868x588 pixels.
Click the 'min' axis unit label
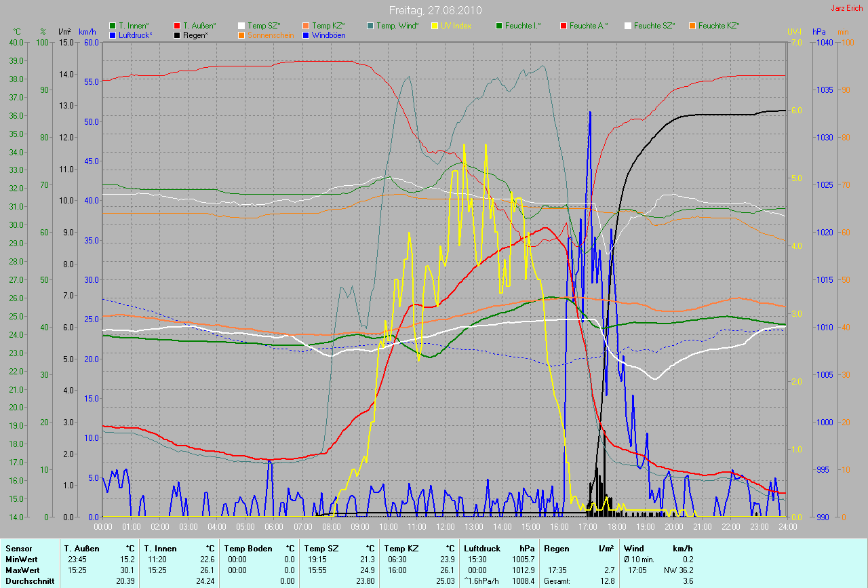tap(843, 32)
